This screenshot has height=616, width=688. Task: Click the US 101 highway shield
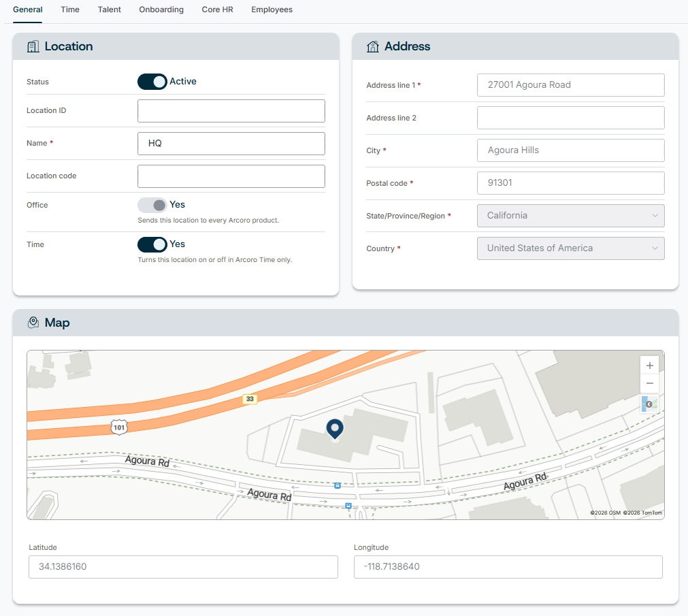(119, 427)
